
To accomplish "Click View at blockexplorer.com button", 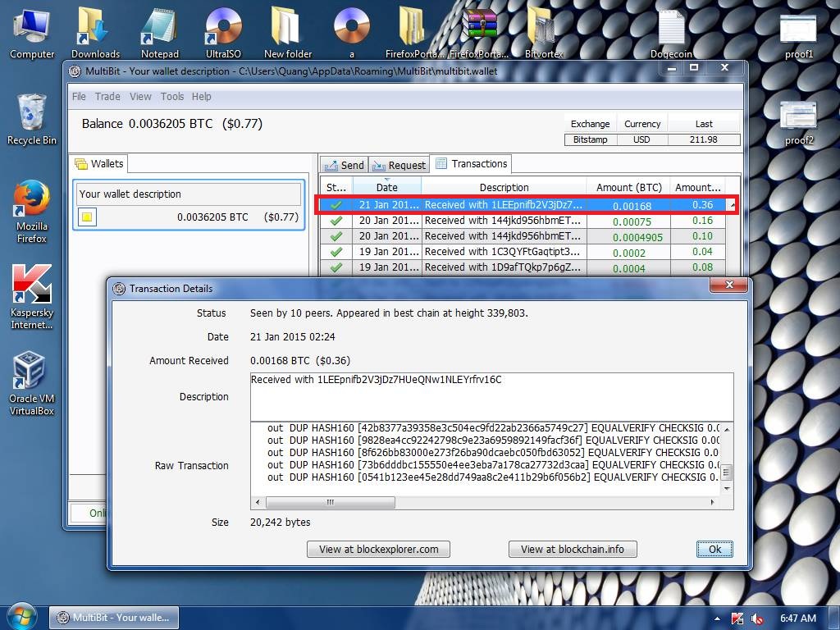I will click(378, 549).
